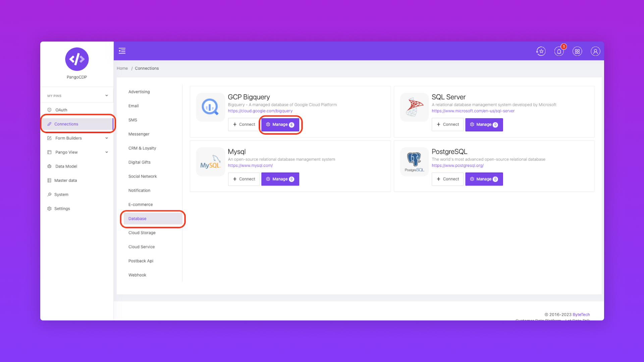Open the apps grid icon

click(x=577, y=51)
